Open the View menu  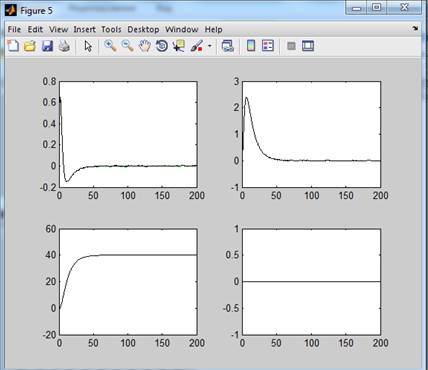[x=58, y=29]
